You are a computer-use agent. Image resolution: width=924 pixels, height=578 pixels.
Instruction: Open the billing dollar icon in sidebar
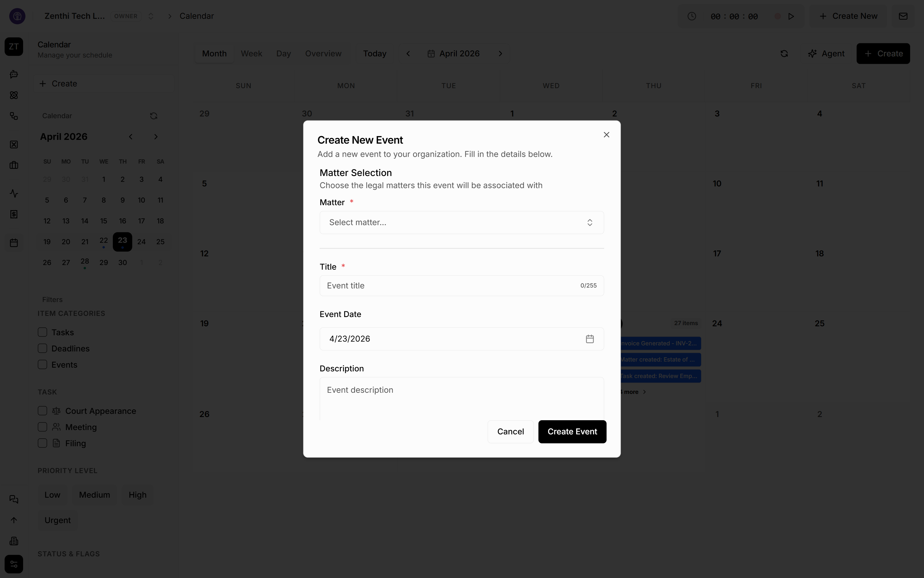pyautogui.click(x=14, y=214)
